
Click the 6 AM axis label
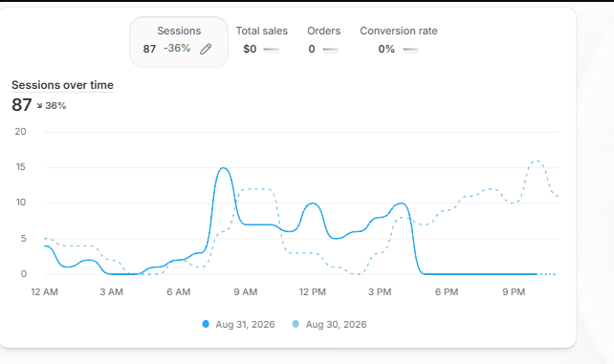(x=179, y=292)
